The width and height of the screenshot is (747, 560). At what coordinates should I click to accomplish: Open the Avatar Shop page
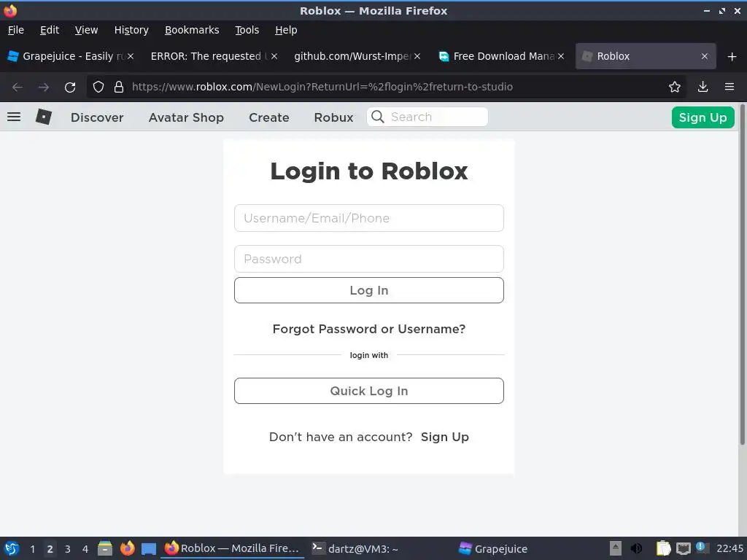[x=186, y=117]
